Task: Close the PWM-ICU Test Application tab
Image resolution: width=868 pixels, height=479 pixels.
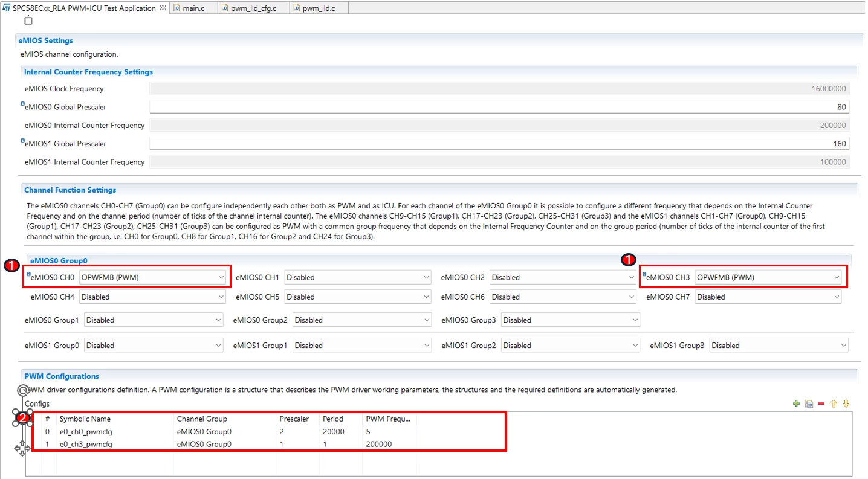Action: (163, 8)
